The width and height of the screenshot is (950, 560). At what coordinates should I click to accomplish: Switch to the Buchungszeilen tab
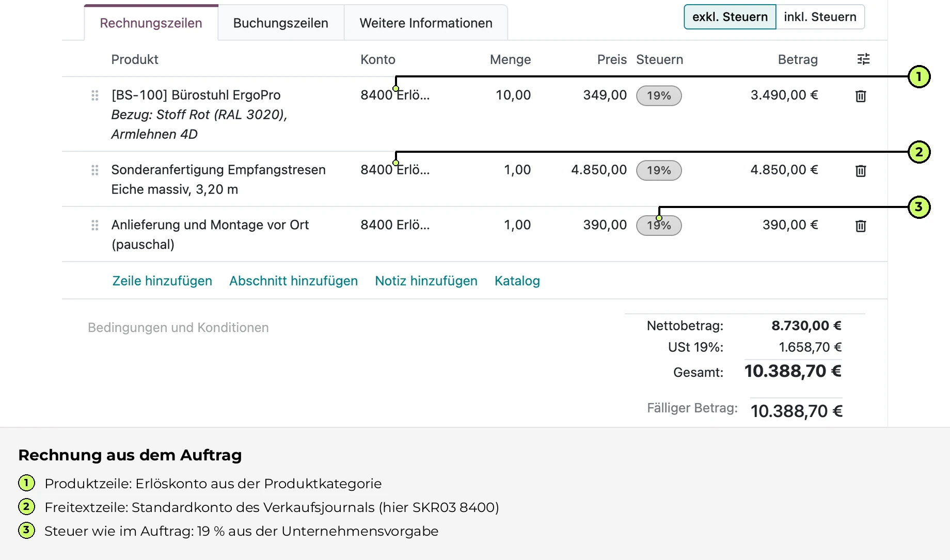tap(281, 23)
